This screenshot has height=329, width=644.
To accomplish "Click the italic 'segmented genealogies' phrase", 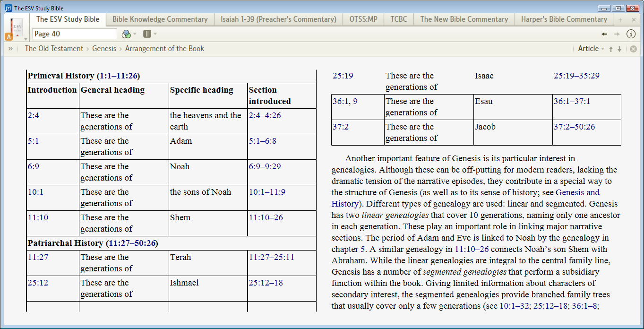I will coord(464,272).
